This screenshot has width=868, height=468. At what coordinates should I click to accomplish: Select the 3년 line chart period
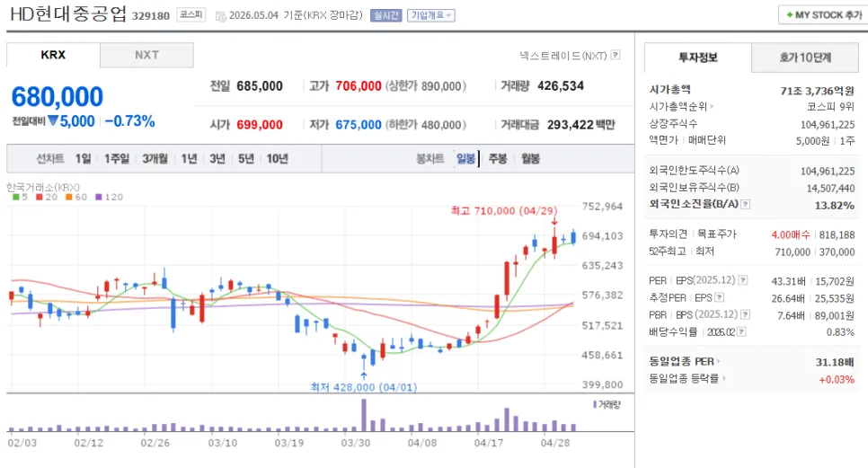217,159
